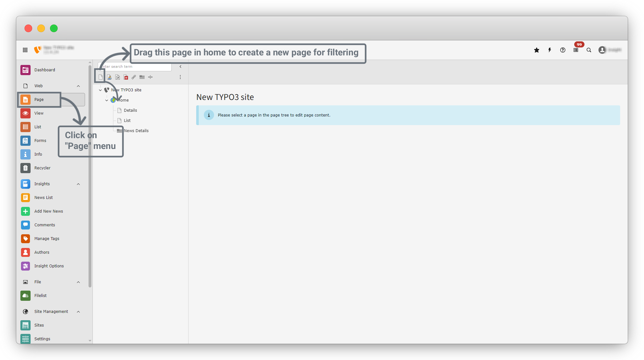644x360 pixels.
Task: Select the folder page type icon in toolbar
Action: point(142,77)
